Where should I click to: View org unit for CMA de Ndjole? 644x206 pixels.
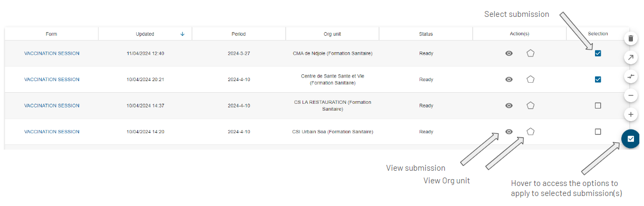point(531,53)
